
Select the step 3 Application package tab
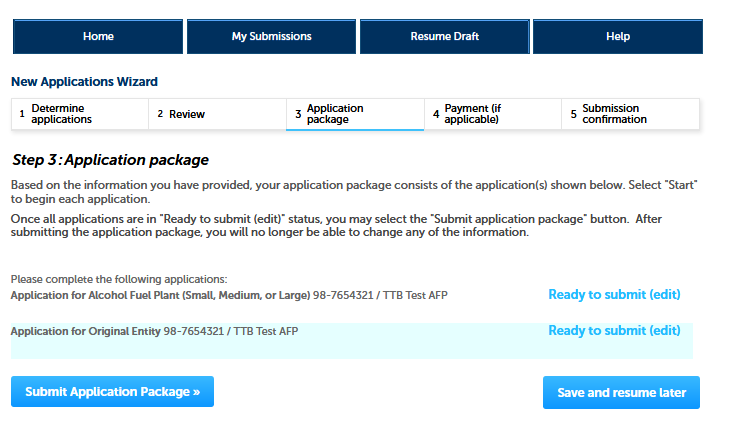[354, 114]
